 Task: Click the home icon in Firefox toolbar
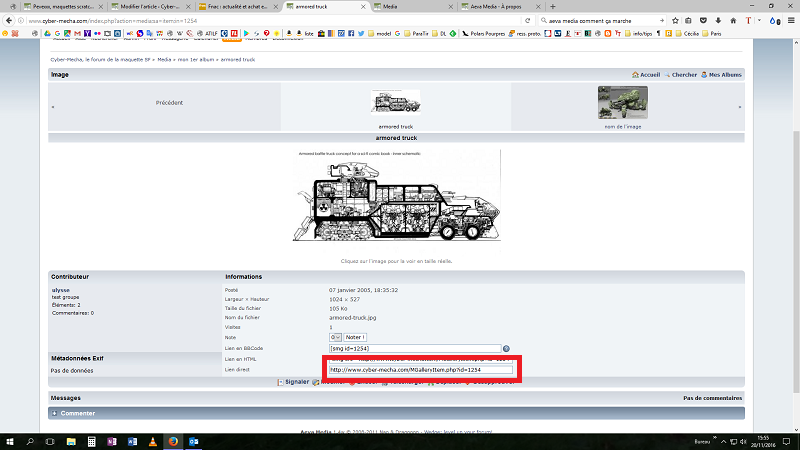coord(733,20)
